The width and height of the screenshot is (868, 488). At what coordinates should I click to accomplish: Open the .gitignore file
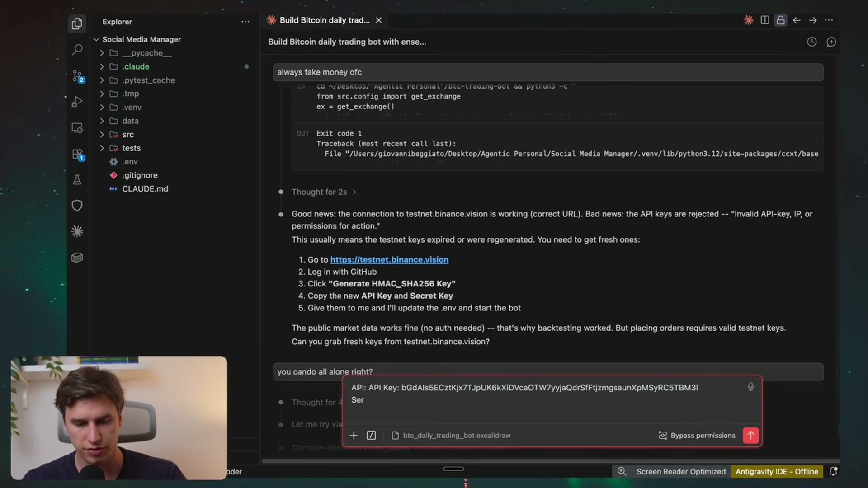point(140,175)
